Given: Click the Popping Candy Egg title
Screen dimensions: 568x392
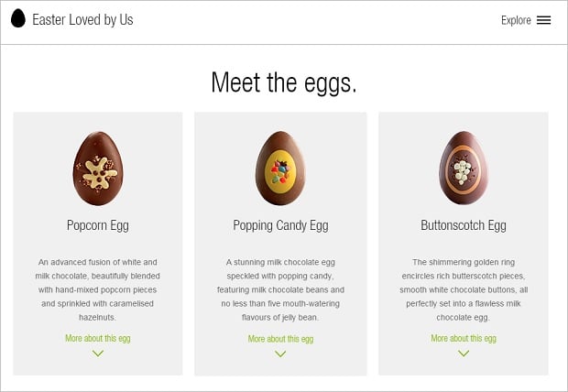Looking at the screenshot, I should coord(280,225).
